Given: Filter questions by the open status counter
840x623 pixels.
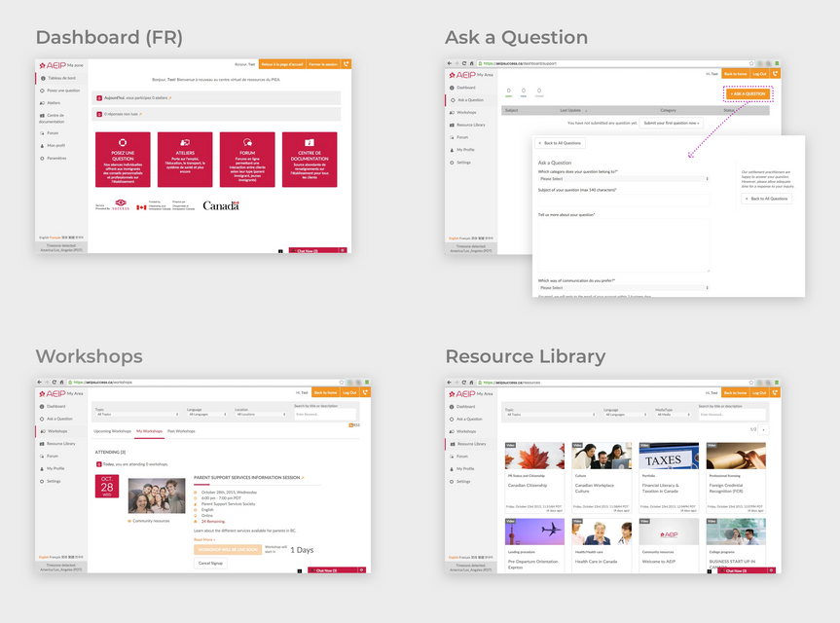Looking at the screenshot, I should [507, 91].
